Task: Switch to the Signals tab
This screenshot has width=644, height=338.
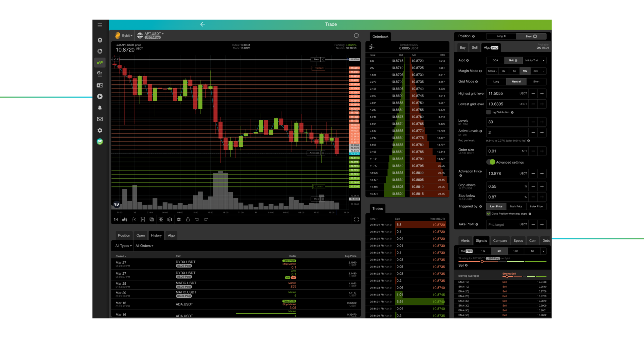Action: 481,240
